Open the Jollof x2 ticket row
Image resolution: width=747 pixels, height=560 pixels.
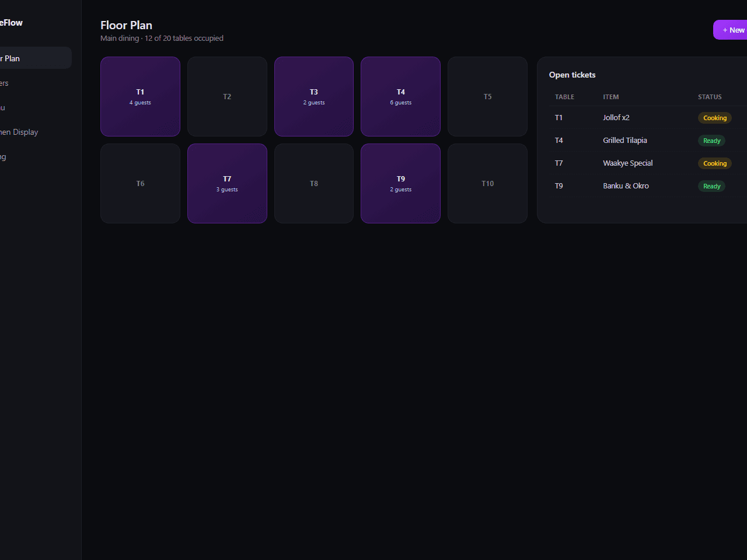pos(648,118)
